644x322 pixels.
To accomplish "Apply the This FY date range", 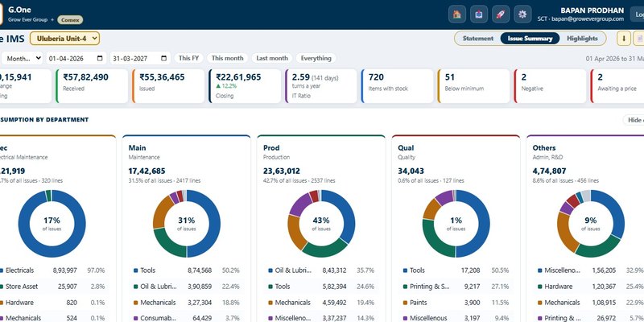I will tap(188, 58).
